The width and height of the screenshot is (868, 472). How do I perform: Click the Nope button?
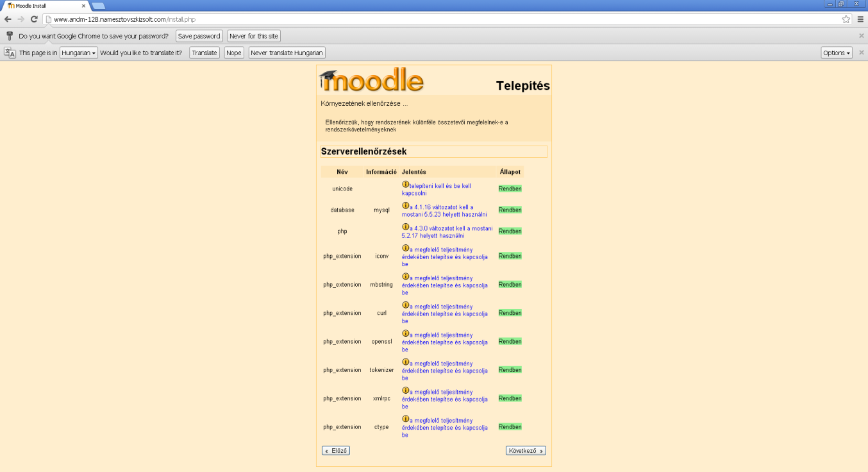point(234,53)
